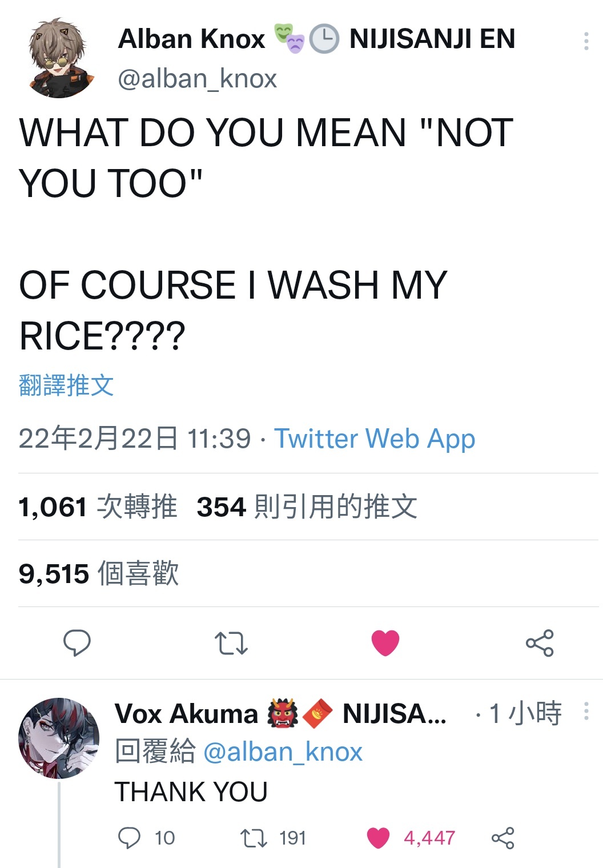Tap the @alban_knox mention in the reply

(x=283, y=752)
